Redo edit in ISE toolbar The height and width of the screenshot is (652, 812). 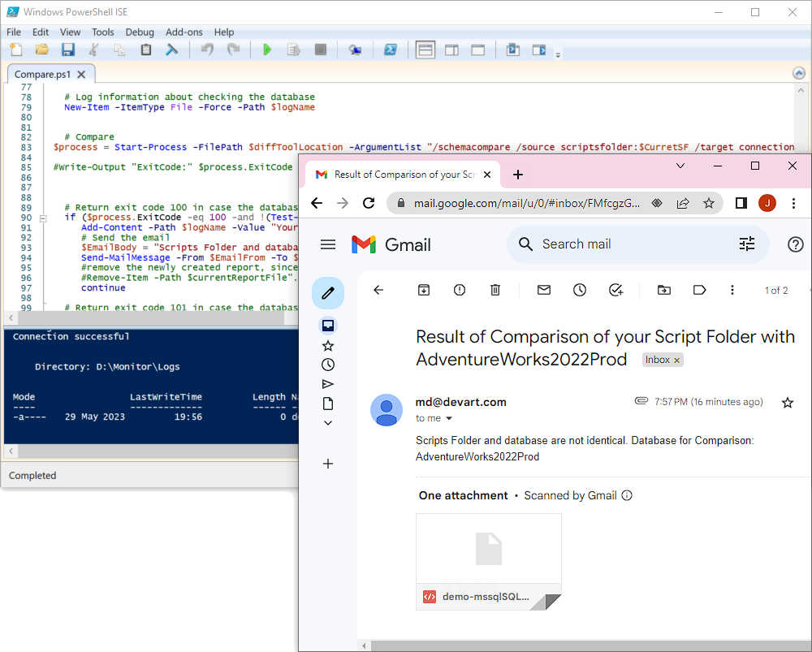[234, 50]
